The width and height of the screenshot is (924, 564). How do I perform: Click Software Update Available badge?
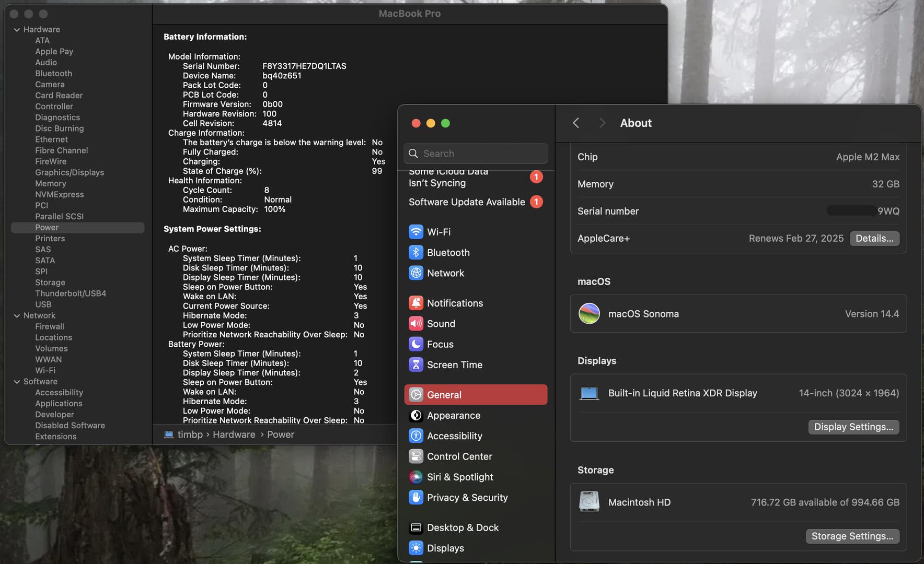coord(536,202)
